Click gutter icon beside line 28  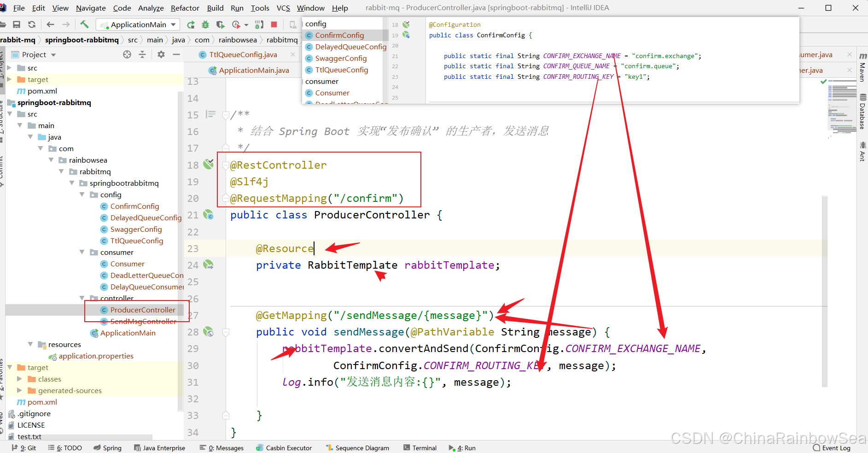tap(209, 332)
